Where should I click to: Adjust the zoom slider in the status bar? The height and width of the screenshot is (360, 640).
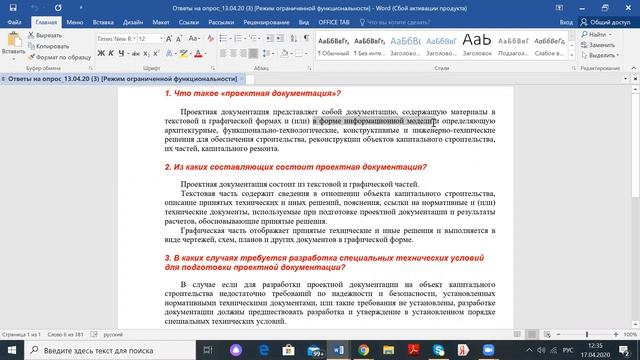pos(587,334)
